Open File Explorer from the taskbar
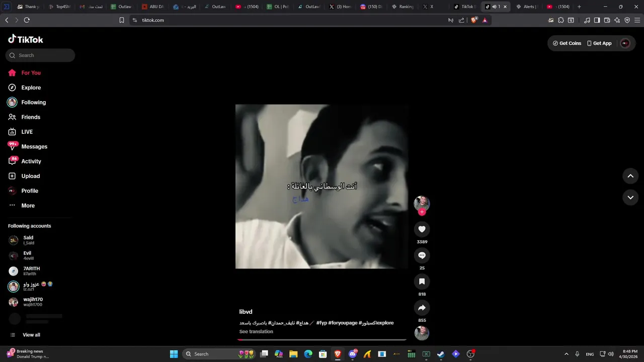The width and height of the screenshot is (644, 362). pos(293,354)
